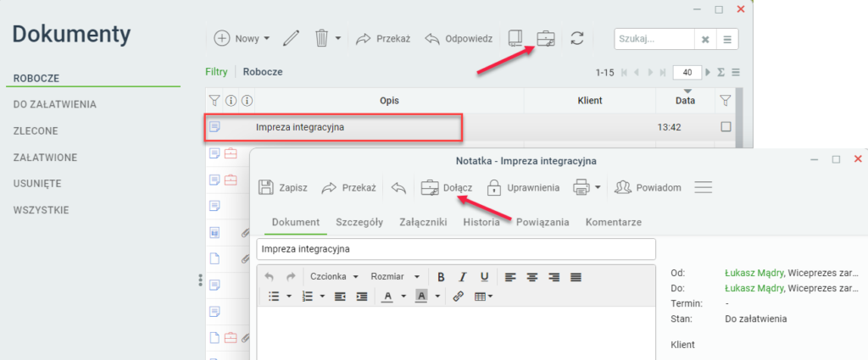The height and width of the screenshot is (360, 868).
Task: Align text left in the note editor
Action: (510, 277)
